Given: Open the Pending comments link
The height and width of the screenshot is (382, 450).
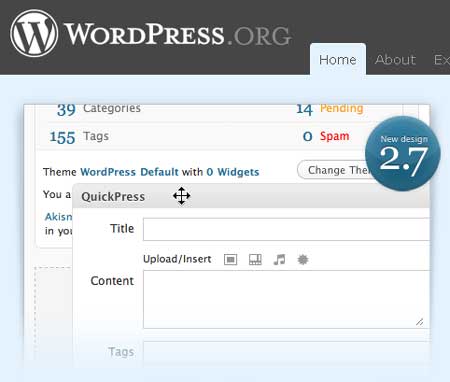Looking at the screenshot, I should (x=341, y=108).
